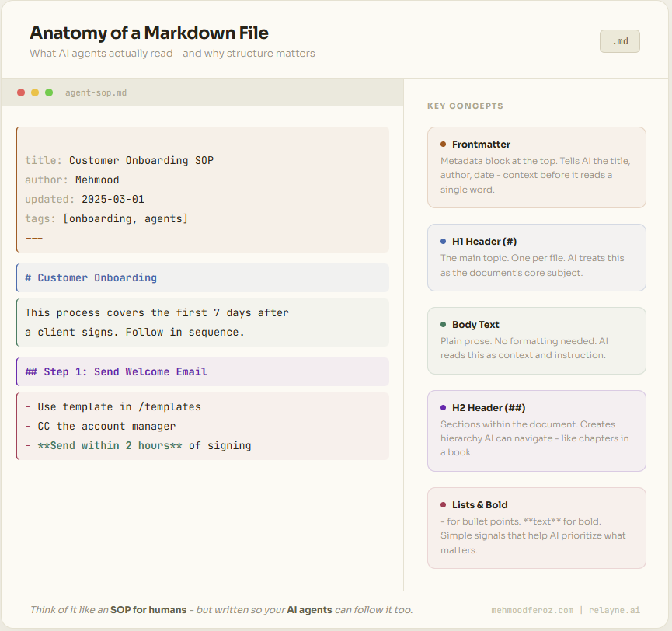Click the opening --- frontmatter delimiter

pyautogui.click(x=34, y=141)
